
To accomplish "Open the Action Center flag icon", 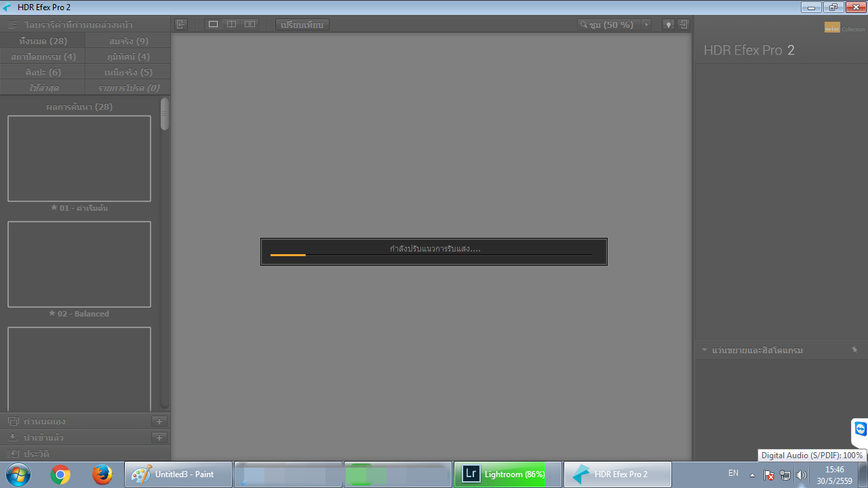I will [769, 475].
